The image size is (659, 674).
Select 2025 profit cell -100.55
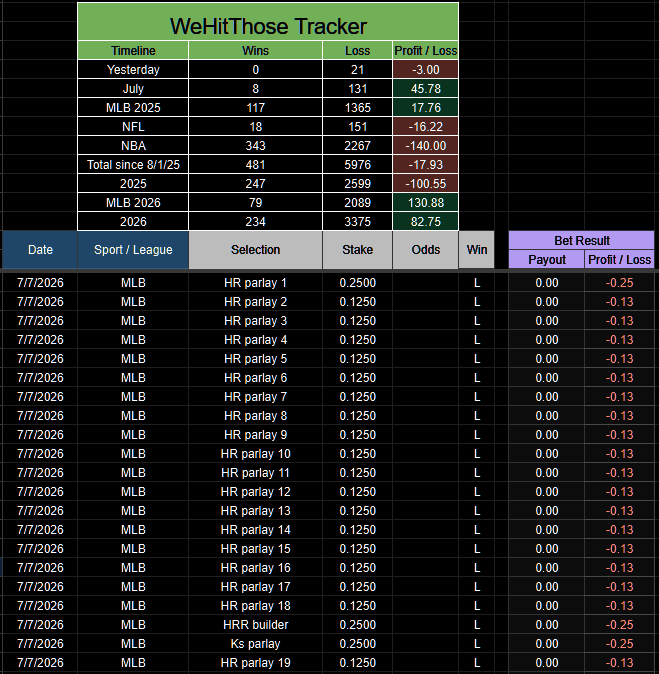[426, 184]
